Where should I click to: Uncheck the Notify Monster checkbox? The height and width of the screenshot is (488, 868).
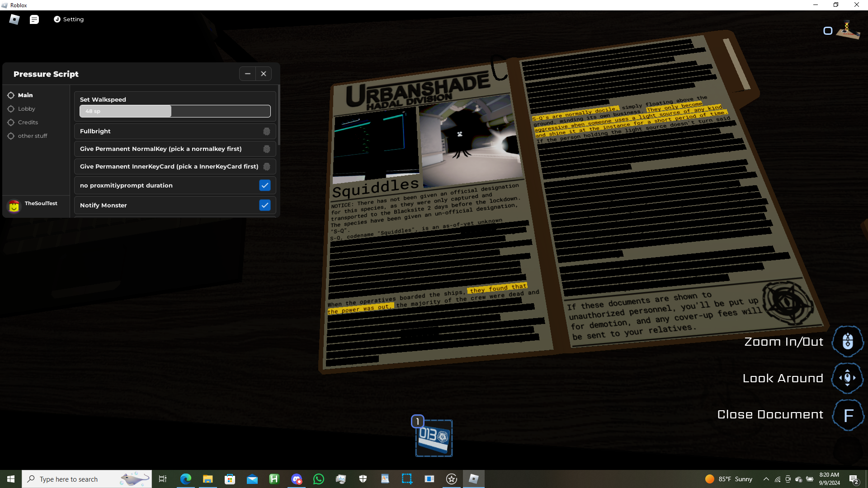pyautogui.click(x=265, y=205)
